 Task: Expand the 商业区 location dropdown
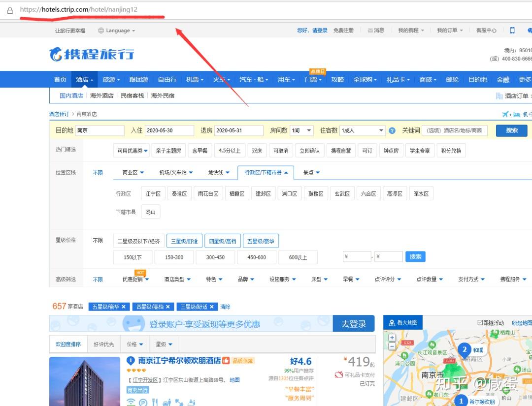tap(133, 173)
